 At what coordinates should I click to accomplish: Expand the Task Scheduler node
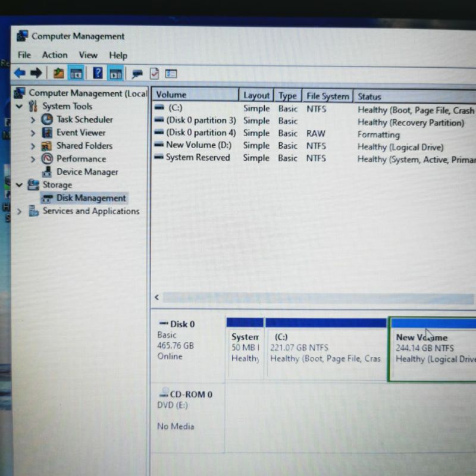[33, 120]
